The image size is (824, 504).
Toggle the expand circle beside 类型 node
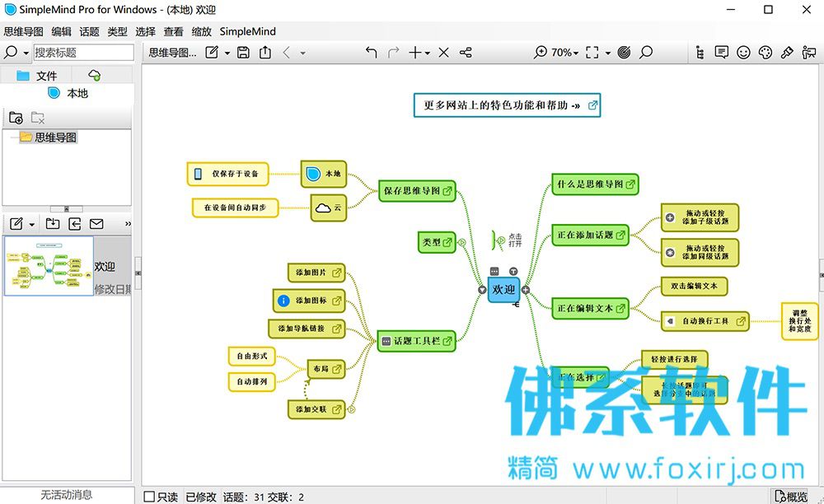pyautogui.click(x=462, y=243)
